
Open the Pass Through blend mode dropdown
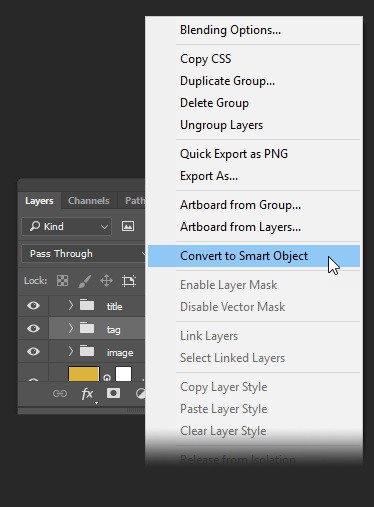83,254
